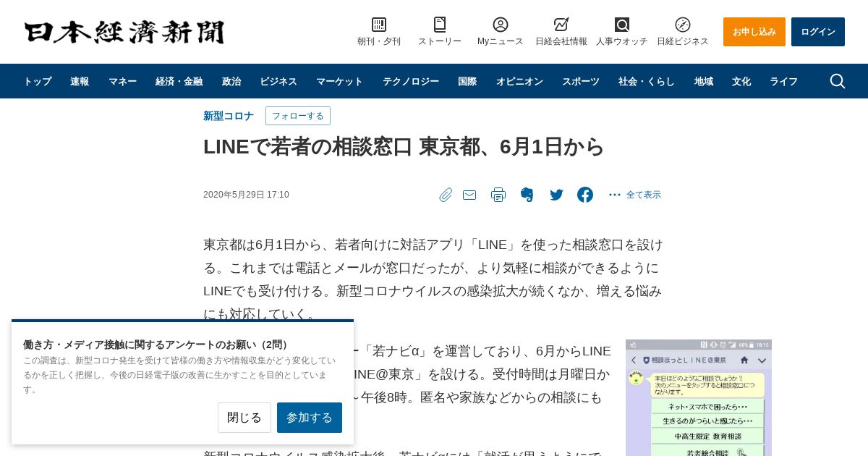868x456 pixels.
Task: Follow the topic with フォローする
Action: pyautogui.click(x=298, y=116)
